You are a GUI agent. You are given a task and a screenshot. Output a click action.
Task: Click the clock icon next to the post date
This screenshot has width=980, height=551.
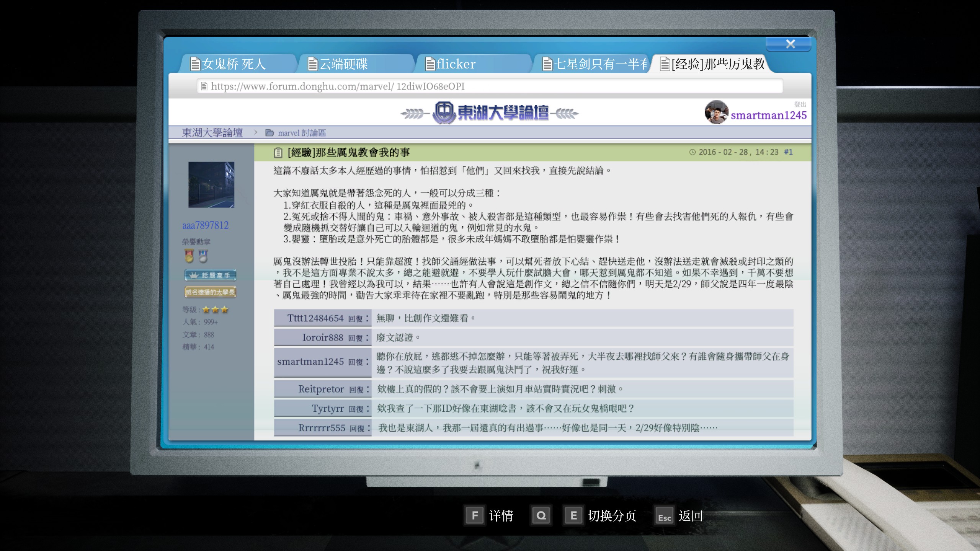click(692, 152)
